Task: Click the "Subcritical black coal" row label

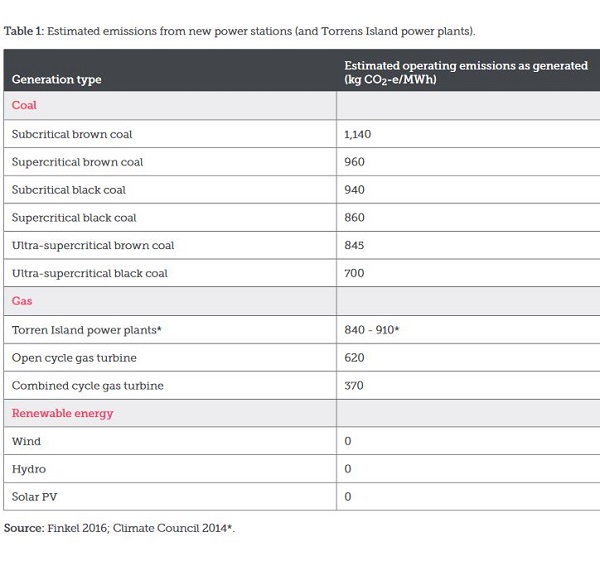Action: pos(69,190)
